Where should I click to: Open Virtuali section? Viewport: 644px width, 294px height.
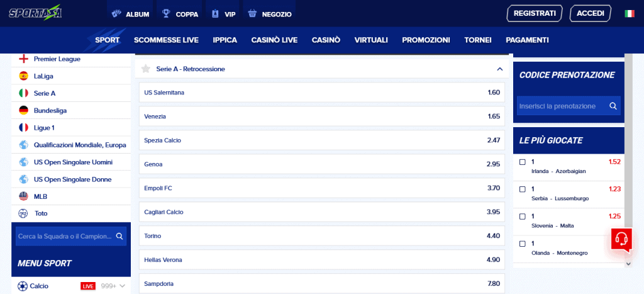(x=371, y=40)
